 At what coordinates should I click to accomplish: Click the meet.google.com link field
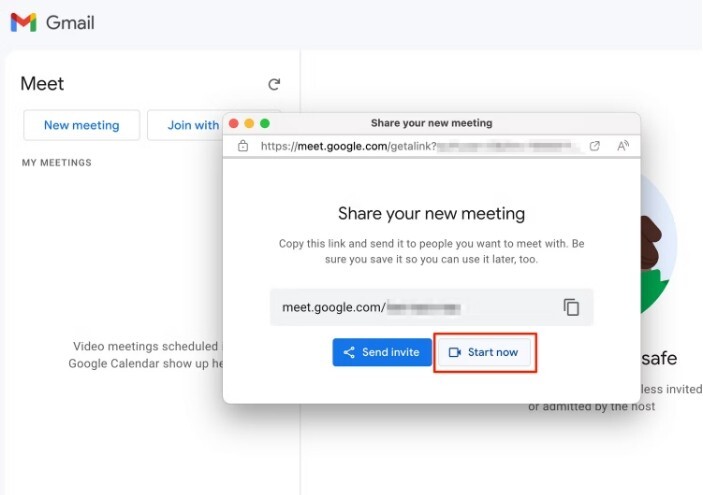click(431, 307)
